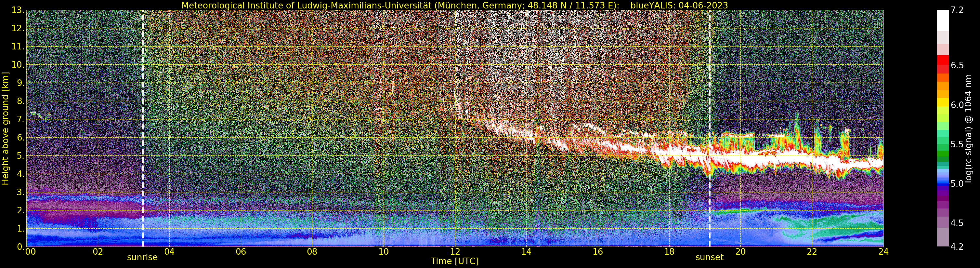This screenshot has width=980, height=268.
Task: Click the time axis tick label '24'
Action: tap(883, 252)
